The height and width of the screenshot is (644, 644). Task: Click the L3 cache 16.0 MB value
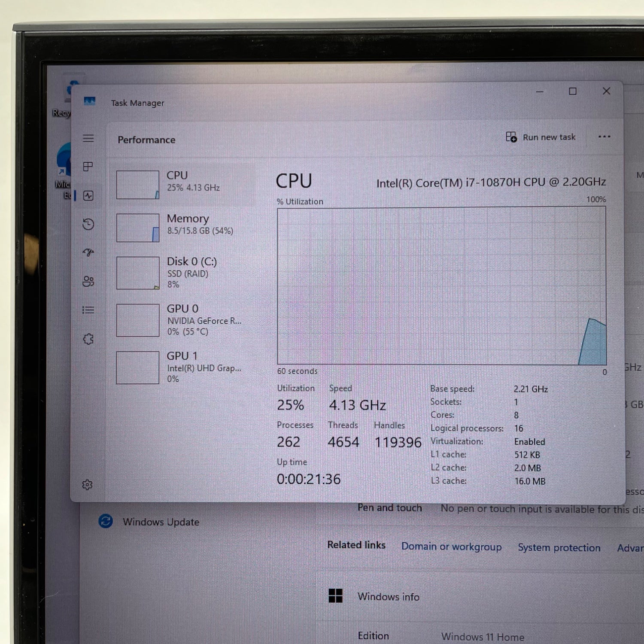(x=530, y=481)
